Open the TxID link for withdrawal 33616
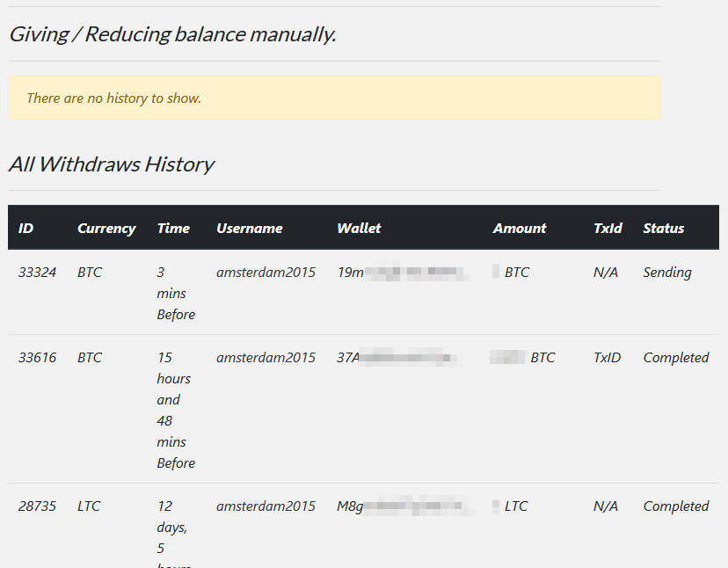728x568 pixels. click(608, 358)
